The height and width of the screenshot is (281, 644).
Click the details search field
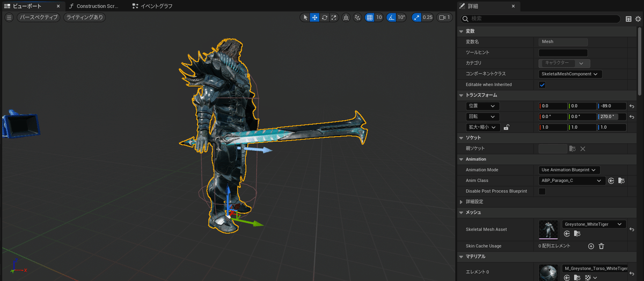(x=541, y=19)
